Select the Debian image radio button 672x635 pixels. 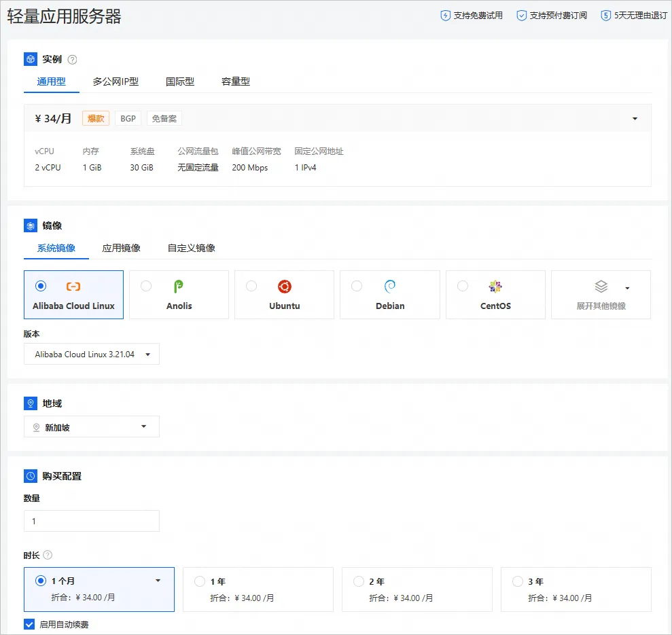point(357,286)
